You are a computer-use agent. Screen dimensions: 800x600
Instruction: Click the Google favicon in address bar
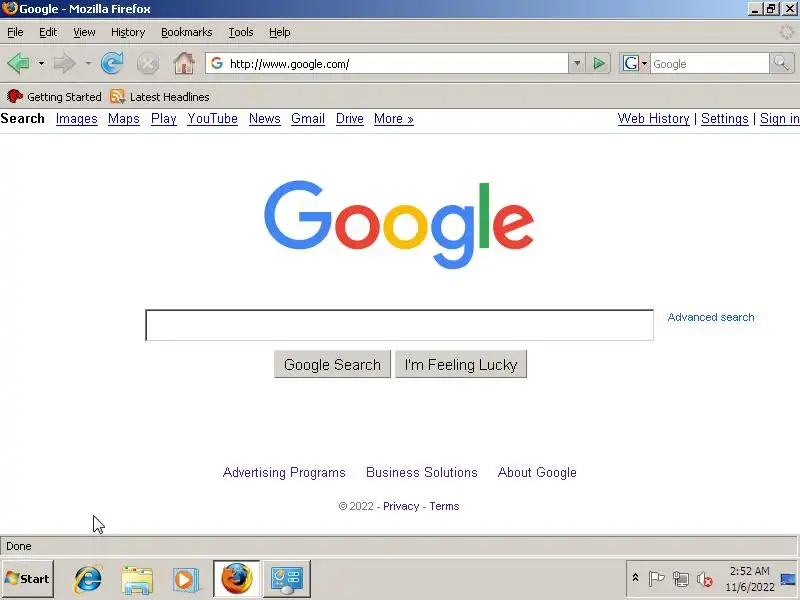[x=217, y=63]
